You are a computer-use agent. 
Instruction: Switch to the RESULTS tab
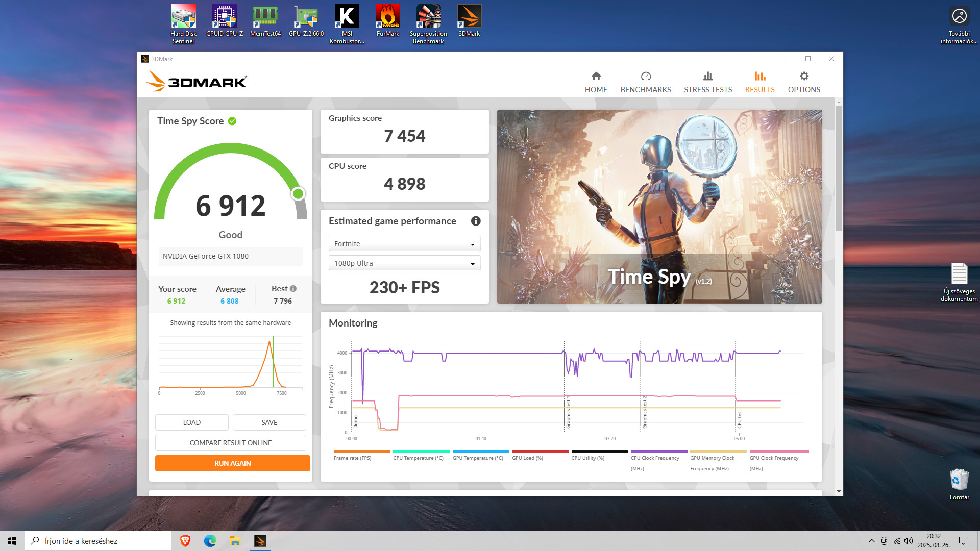tap(759, 82)
